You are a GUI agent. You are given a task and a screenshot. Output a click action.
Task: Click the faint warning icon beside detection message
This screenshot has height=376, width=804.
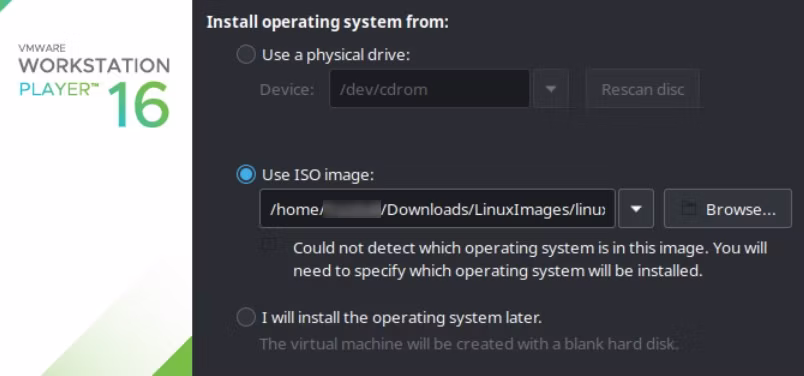[x=269, y=244]
